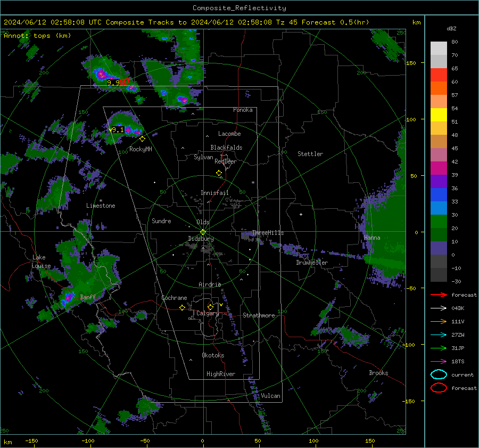Image resolution: width=479 pixels, height=448 pixels.
Task: Click the green 31JP track arrow
Action: pos(439,348)
